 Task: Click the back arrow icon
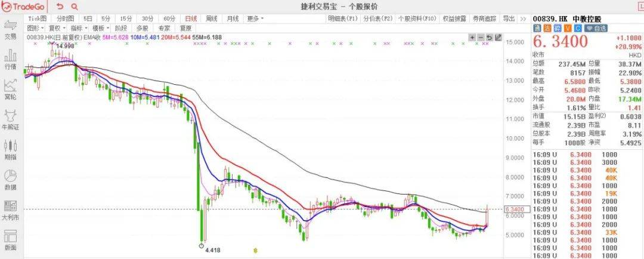[x=60, y=7]
